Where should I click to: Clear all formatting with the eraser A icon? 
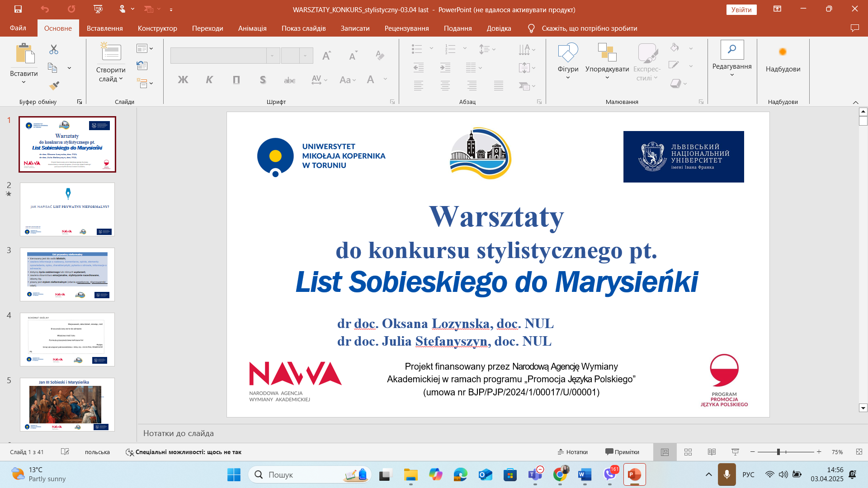click(x=380, y=56)
